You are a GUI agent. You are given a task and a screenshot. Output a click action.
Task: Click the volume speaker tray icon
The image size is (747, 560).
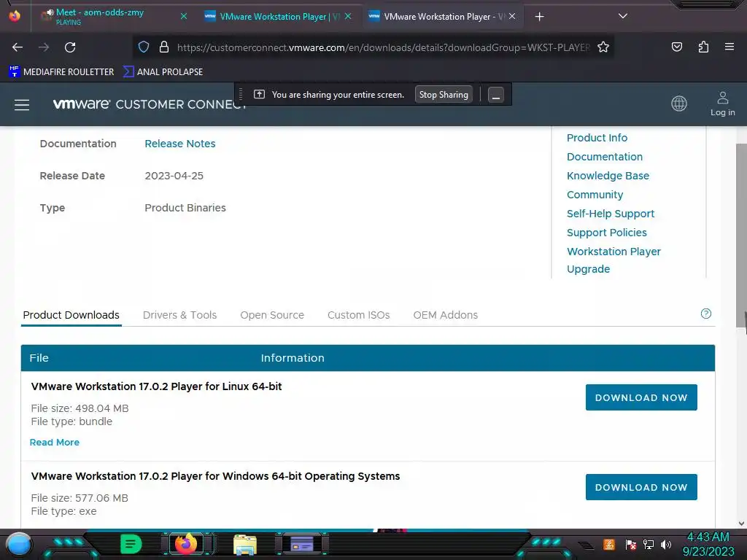666,544
